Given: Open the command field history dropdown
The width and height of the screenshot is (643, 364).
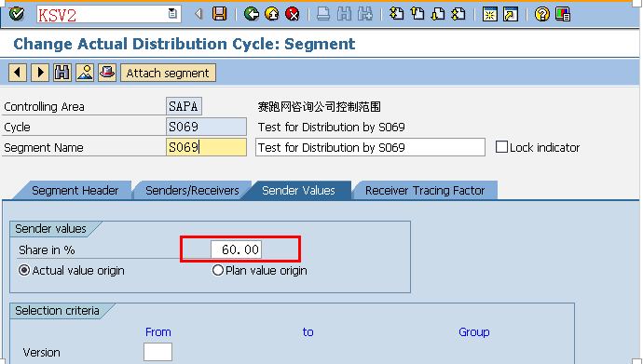Looking at the screenshot, I should click(x=172, y=14).
